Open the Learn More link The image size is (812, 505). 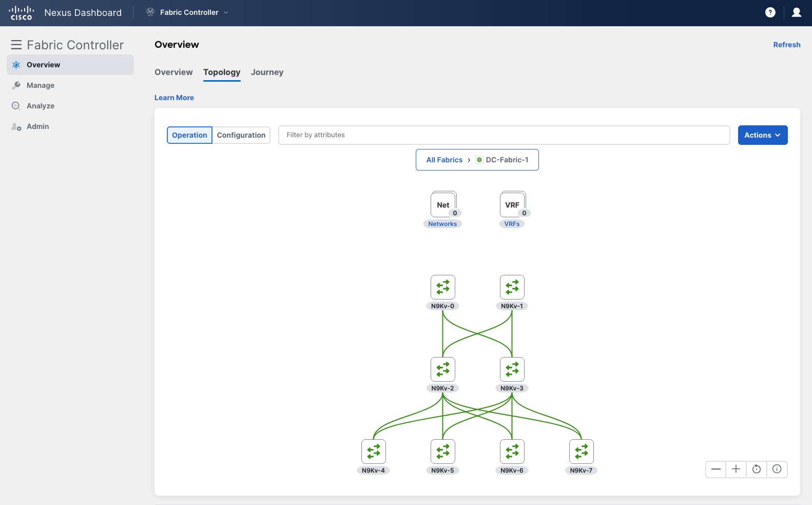click(174, 98)
